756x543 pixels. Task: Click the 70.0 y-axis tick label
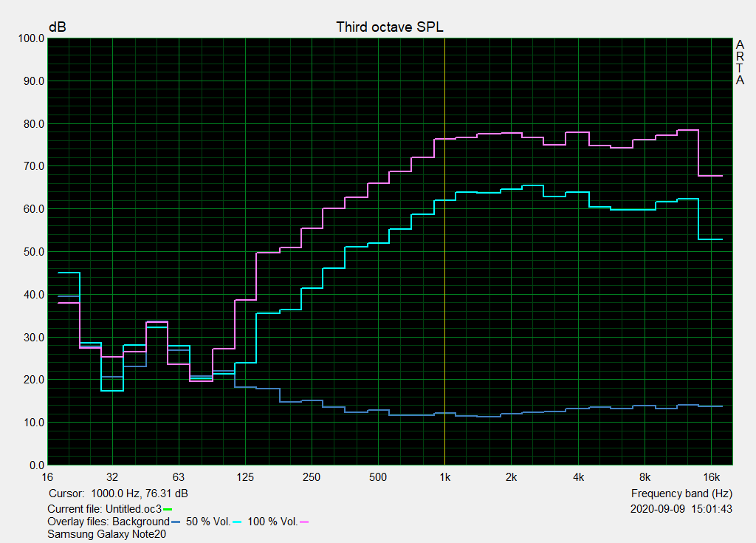coord(34,166)
